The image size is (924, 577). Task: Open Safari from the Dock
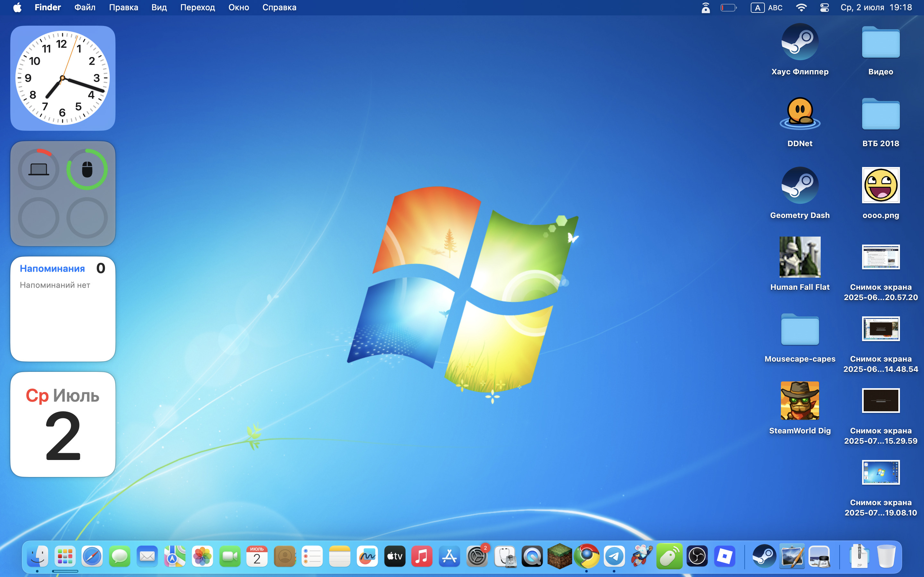(92, 557)
